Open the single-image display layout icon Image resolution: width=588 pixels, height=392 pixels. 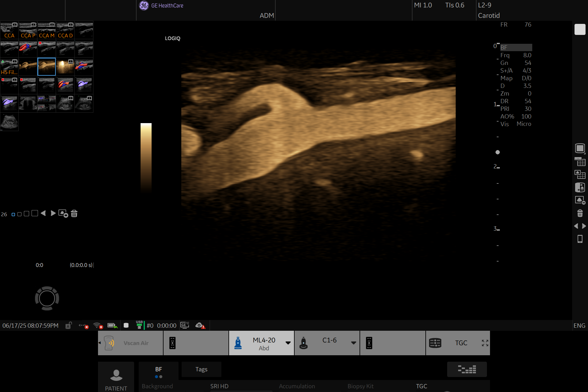click(x=580, y=149)
